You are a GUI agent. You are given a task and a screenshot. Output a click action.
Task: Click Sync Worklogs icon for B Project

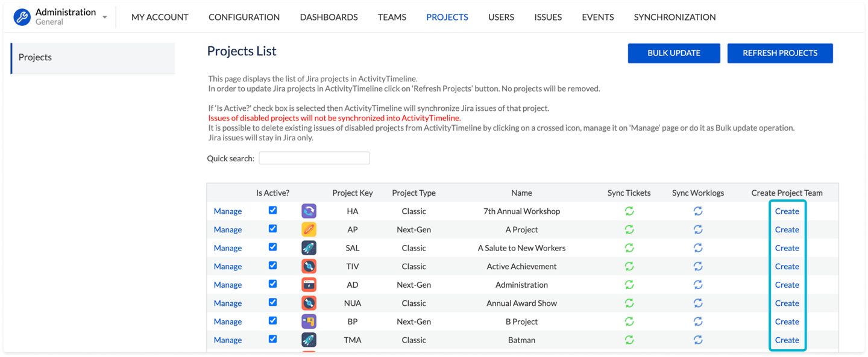[x=698, y=321]
